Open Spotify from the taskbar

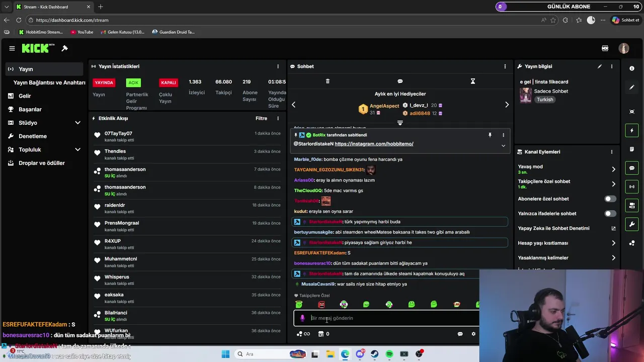click(389, 354)
